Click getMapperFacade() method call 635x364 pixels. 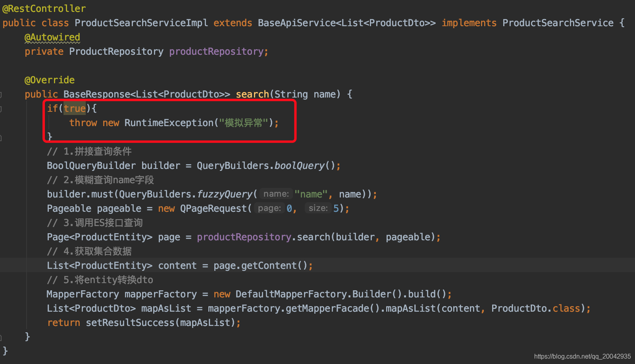333,308
